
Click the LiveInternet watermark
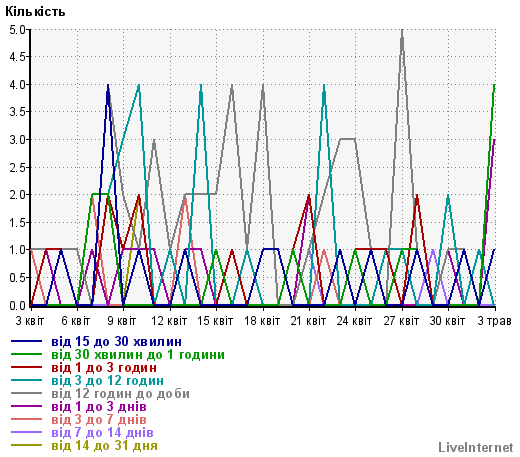tap(476, 447)
